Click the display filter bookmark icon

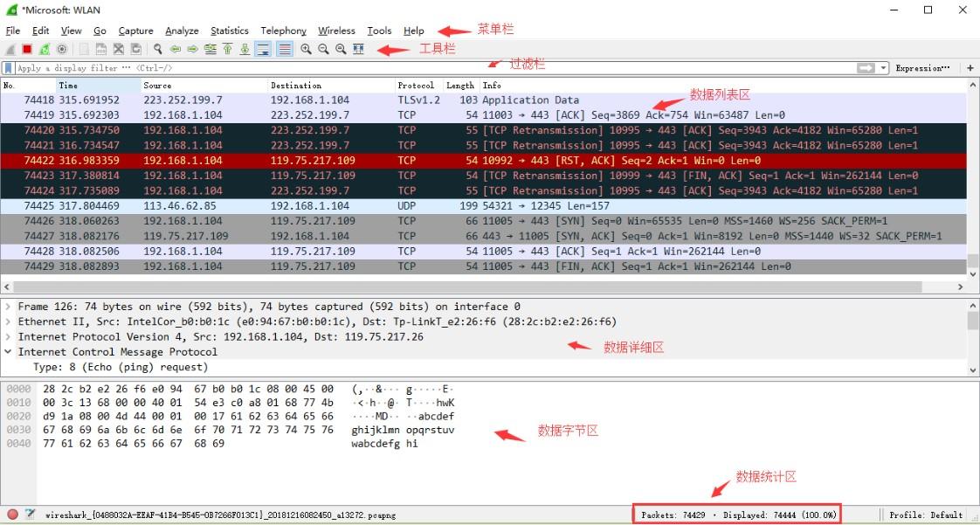click(x=8, y=68)
